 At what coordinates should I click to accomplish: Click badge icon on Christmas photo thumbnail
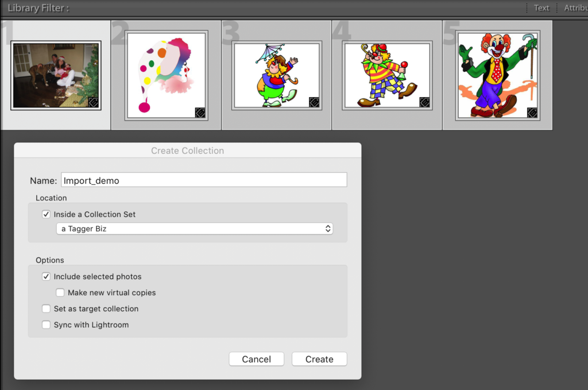[93, 102]
